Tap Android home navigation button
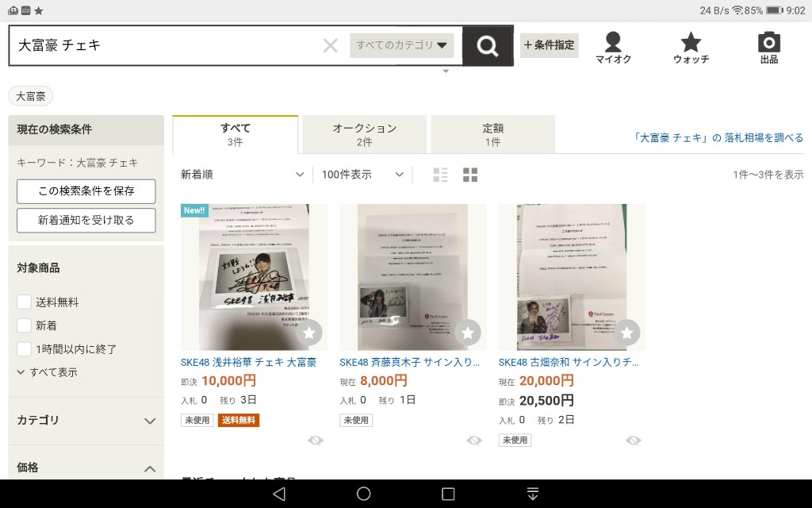This screenshot has height=508, width=812. point(363,494)
